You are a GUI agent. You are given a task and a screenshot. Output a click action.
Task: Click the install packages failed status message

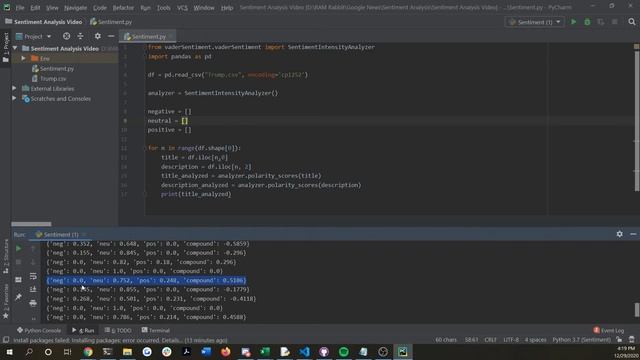[x=120, y=340]
